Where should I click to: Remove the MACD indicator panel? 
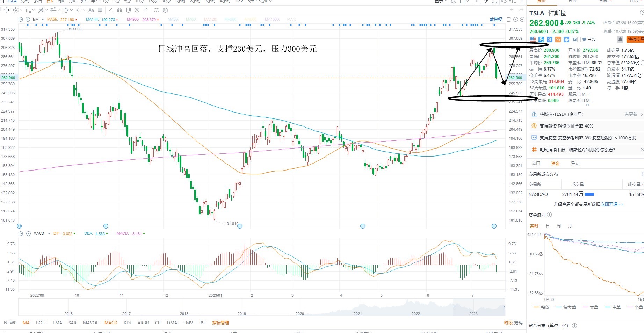point(28,233)
